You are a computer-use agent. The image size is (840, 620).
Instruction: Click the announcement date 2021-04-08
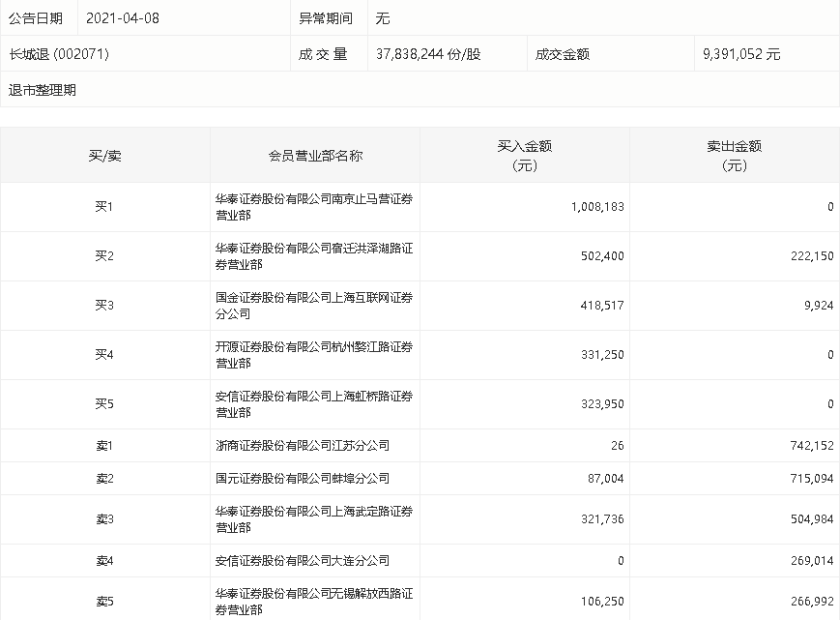click(x=123, y=18)
